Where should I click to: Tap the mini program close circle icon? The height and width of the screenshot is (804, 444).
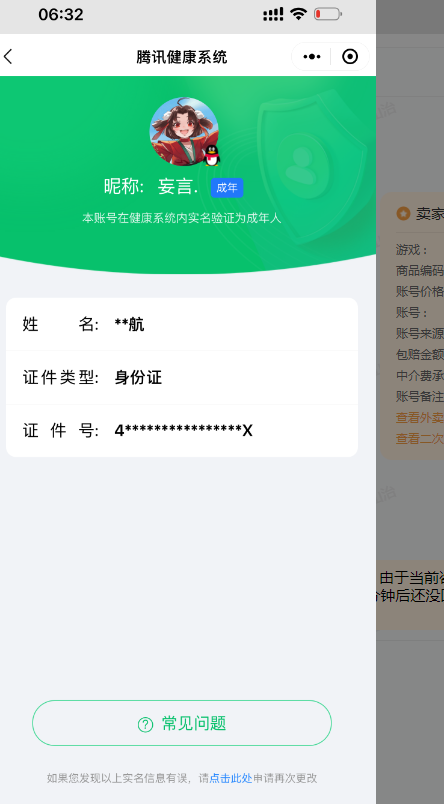pos(350,56)
